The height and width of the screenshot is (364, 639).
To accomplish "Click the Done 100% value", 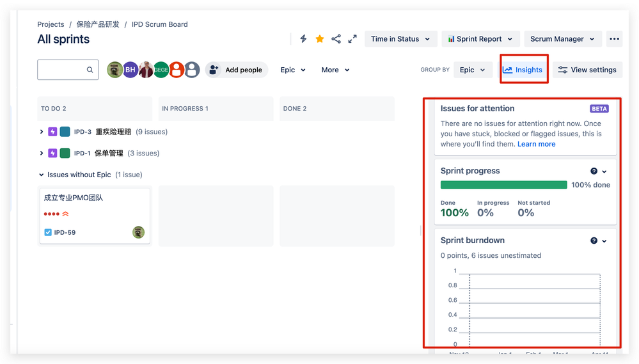I will (454, 213).
